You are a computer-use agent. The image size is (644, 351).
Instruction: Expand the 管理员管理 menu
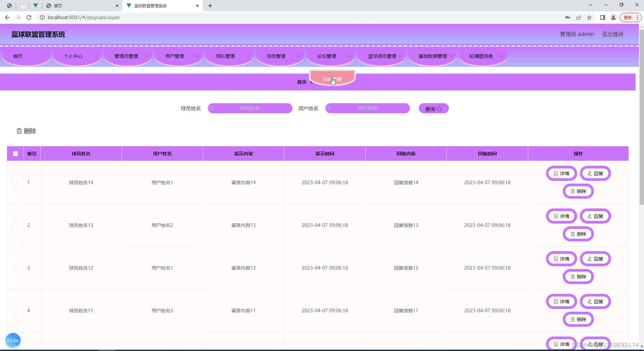click(x=128, y=56)
